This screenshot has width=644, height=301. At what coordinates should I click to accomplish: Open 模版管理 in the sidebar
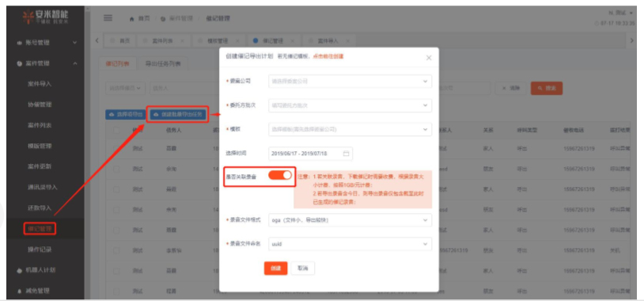click(x=40, y=146)
